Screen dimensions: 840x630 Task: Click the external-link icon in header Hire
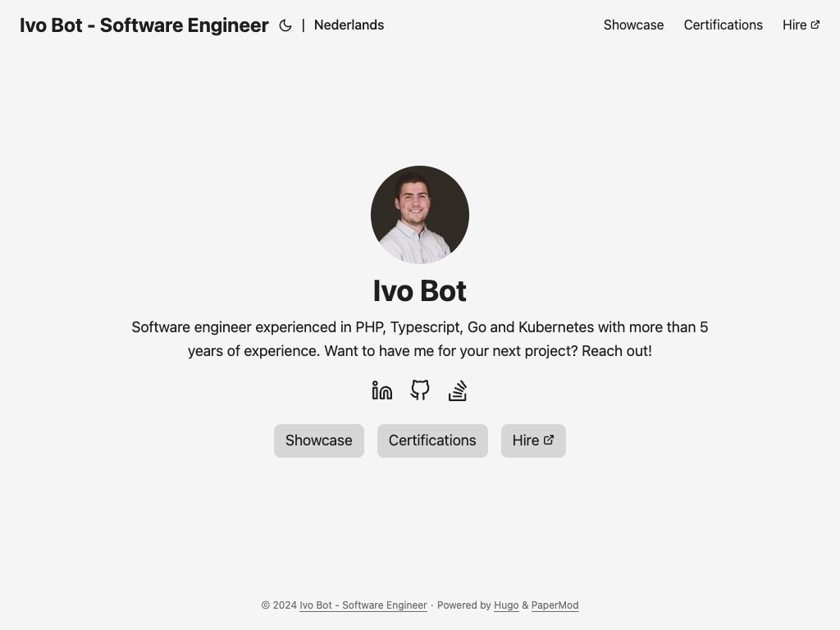click(x=815, y=25)
